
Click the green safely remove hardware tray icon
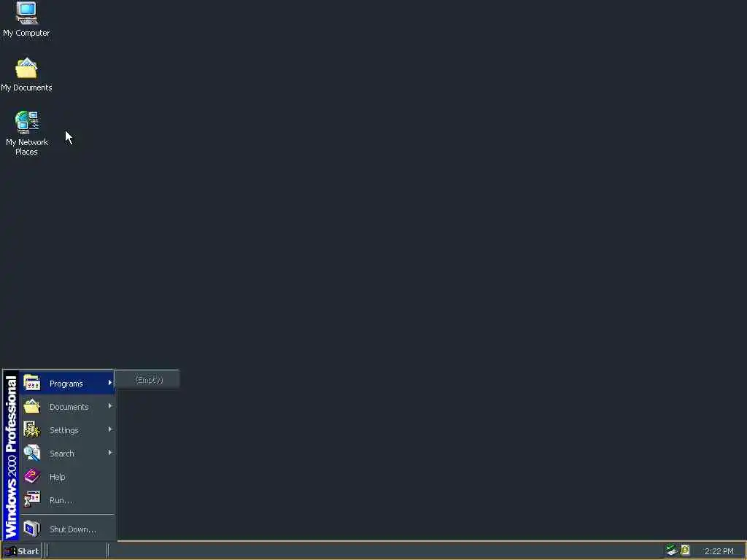(x=671, y=551)
